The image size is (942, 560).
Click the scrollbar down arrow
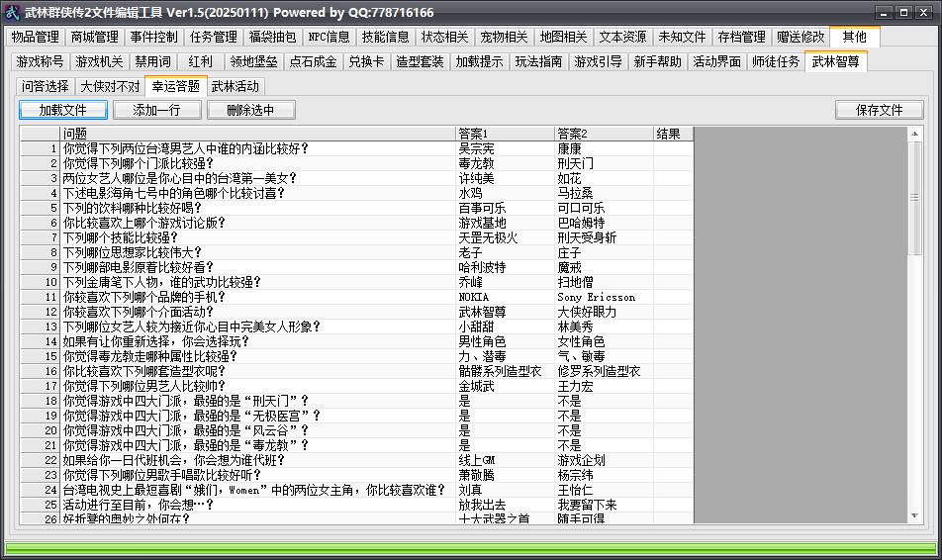(x=914, y=515)
